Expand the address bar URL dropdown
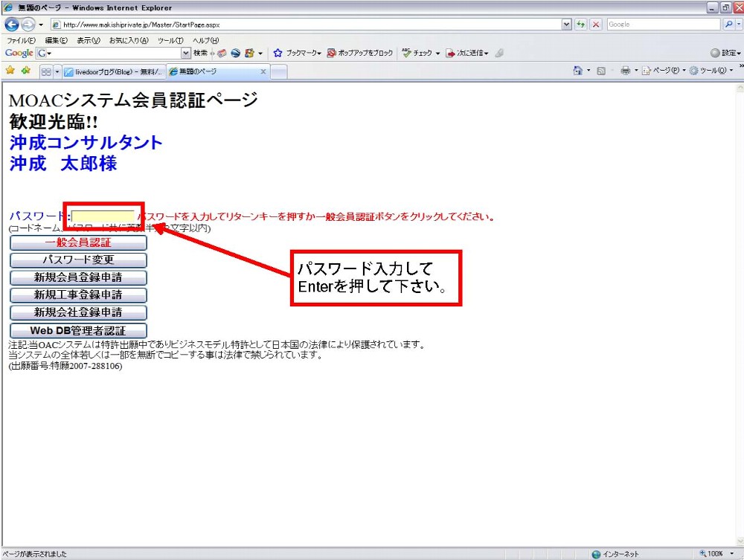 pos(568,24)
